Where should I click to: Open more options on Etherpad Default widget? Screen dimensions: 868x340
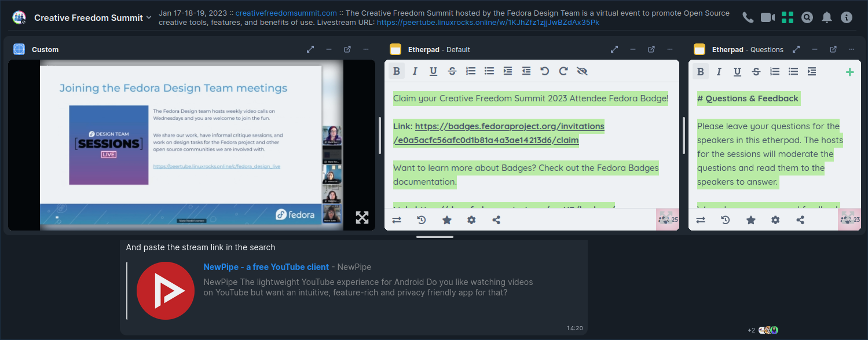(670, 49)
